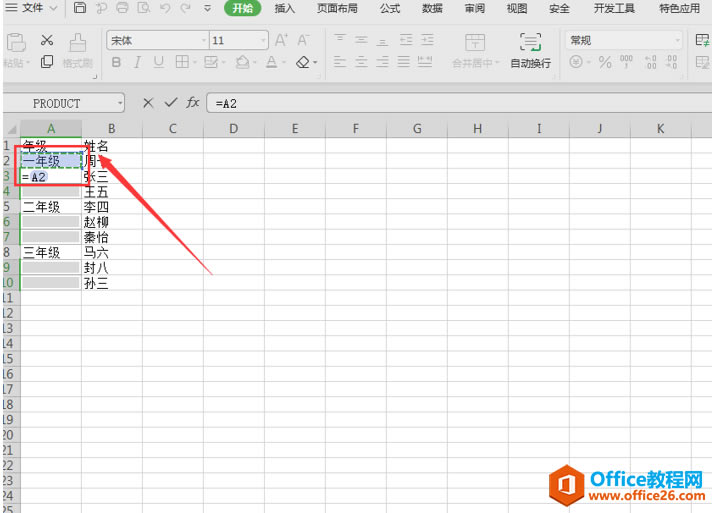Click the Select All corner triangle
The height and width of the screenshot is (513, 712).
(11, 129)
